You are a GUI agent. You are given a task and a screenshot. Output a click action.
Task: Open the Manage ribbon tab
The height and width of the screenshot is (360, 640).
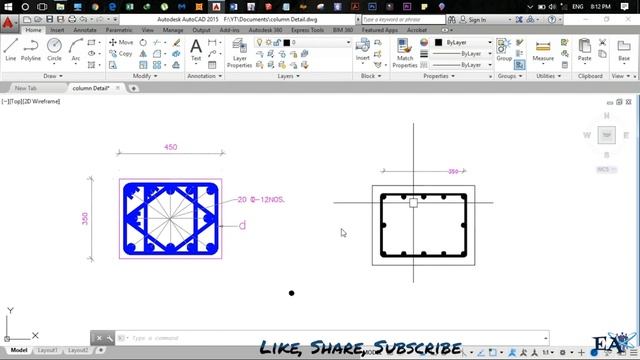tap(173, 30)
